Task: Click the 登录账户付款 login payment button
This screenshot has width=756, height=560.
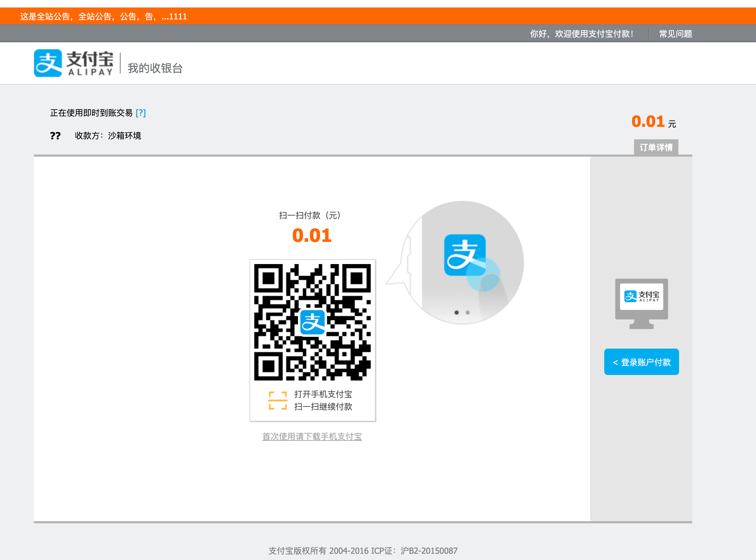Action: click(641, 362)
